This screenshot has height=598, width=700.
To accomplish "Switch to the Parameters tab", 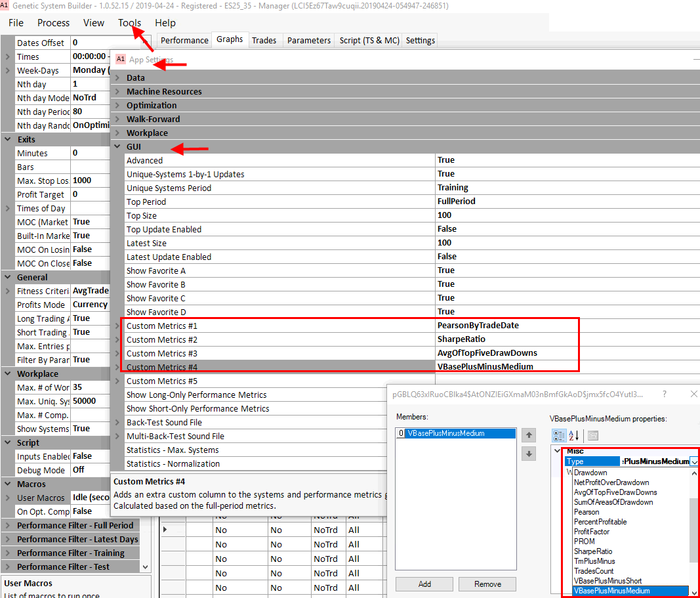I will (x=308, y=40).
